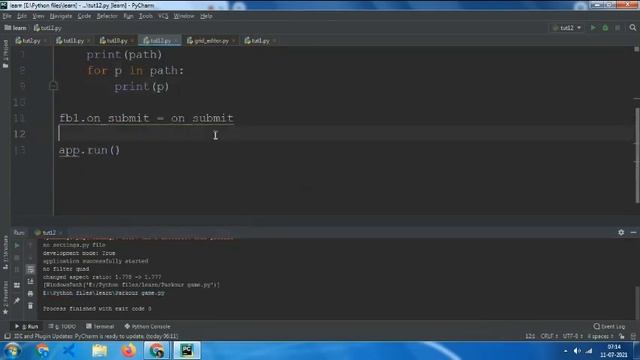Open File Explorer from the taskbar
Viewport: 640px width, 360px height.
[x=99, y=351]
